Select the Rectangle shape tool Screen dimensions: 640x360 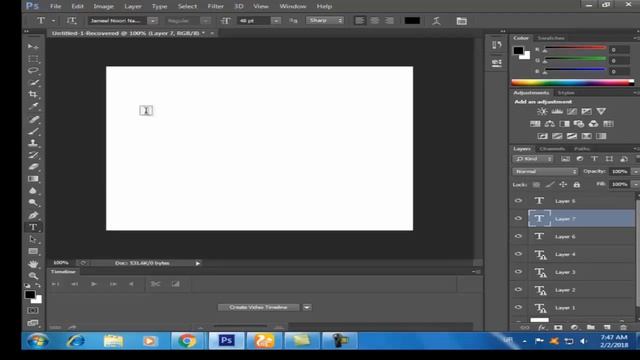tap(33, 251)
